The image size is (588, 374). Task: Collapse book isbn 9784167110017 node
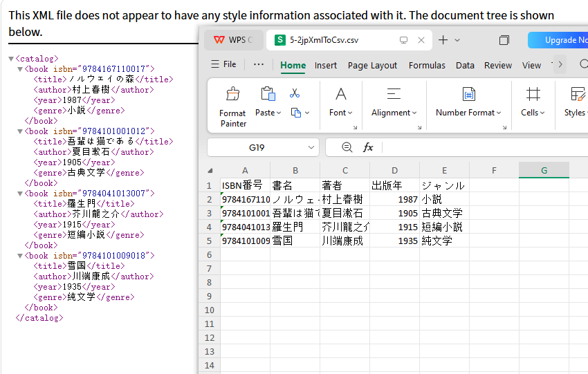click(20, 69)
